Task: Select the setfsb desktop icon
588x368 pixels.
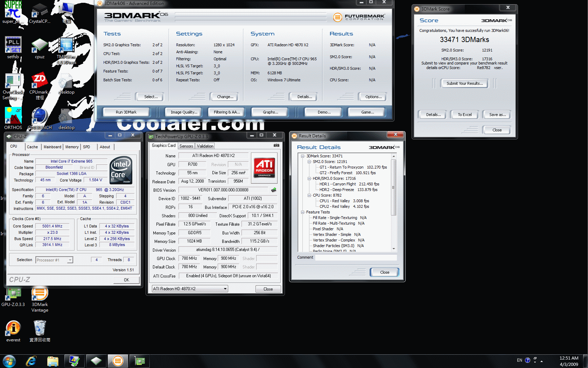Action: tap(13, 47)
